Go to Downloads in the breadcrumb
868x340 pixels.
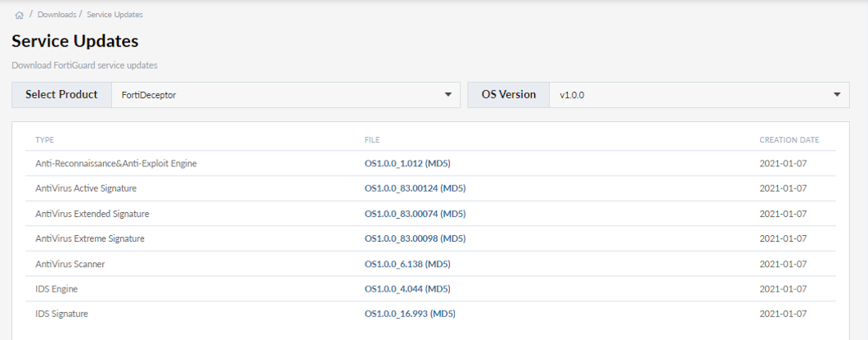(56, 15)
